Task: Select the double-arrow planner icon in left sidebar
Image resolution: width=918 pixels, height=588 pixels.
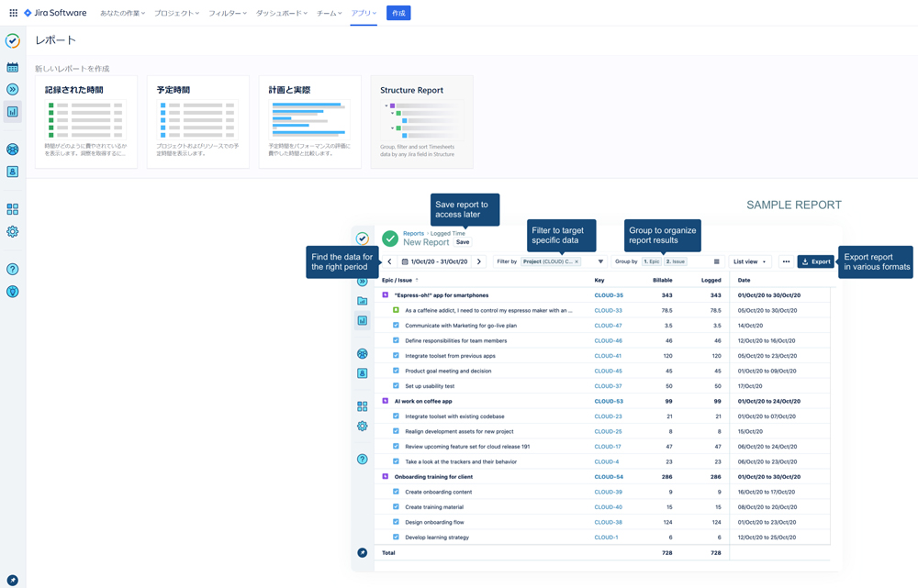Action: click(12, 90)
